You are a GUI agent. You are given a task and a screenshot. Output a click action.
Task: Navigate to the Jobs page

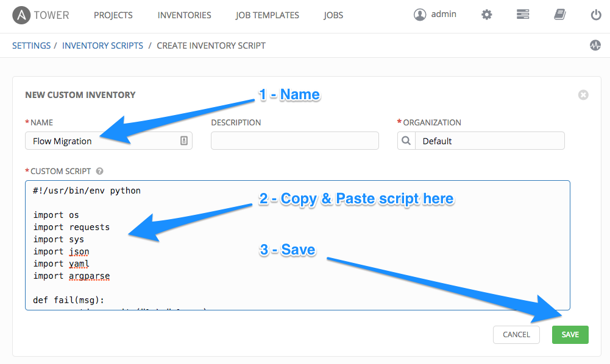pyautogui.click(x=333, y=15)
